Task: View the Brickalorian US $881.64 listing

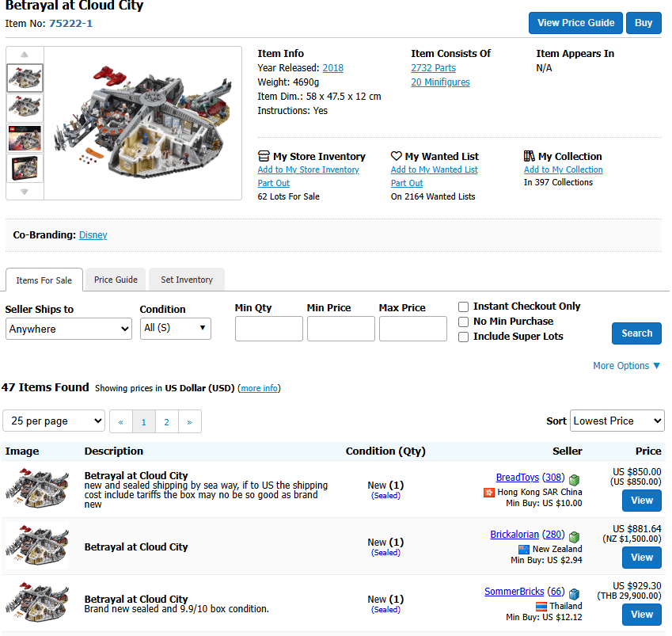Action: click(642, 558)
